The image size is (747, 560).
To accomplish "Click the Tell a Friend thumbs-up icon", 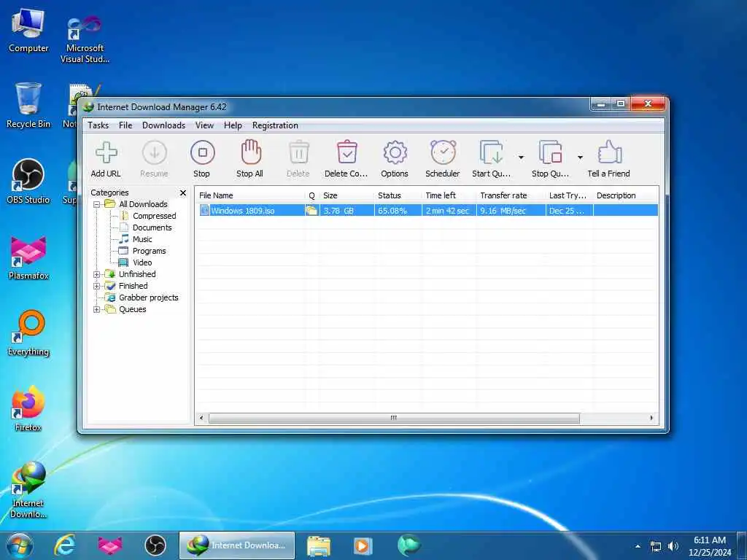I will point(609,153).
